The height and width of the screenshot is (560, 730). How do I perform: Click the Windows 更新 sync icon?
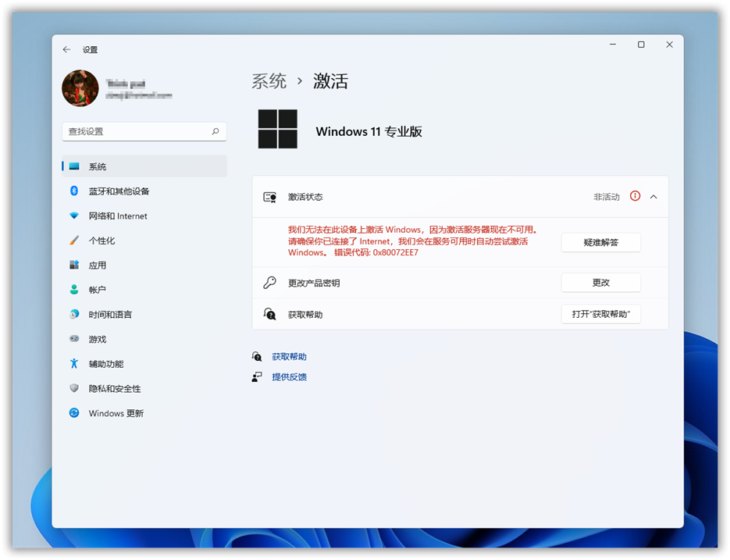point(74,413)
